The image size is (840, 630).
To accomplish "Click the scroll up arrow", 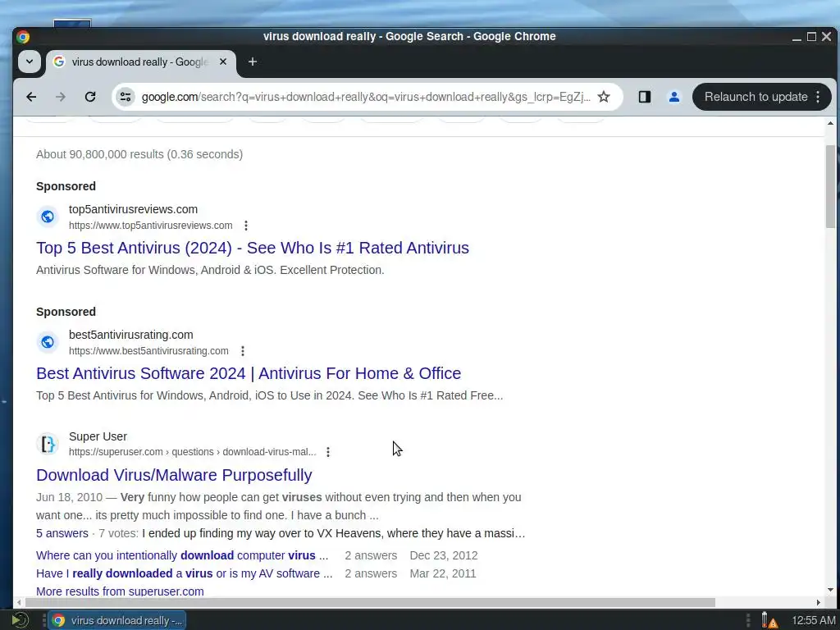I will [830, 124].
